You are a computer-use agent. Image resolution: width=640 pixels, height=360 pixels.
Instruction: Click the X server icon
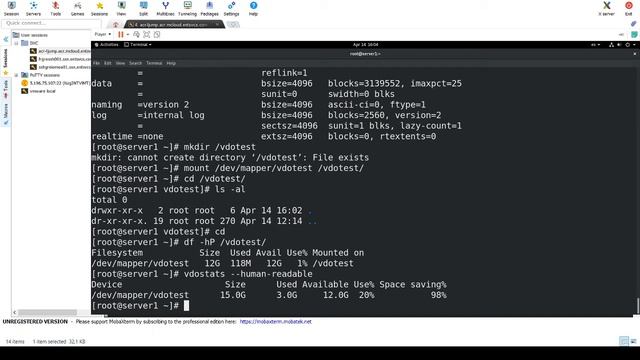point(607,8)
